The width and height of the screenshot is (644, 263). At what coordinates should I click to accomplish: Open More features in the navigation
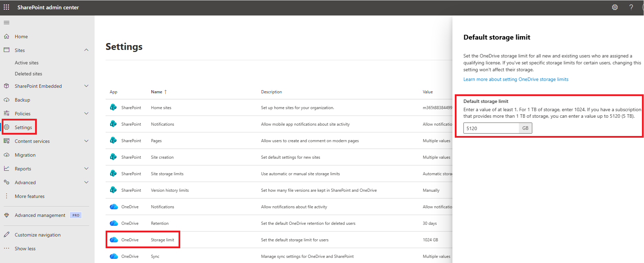pos(30,196)
